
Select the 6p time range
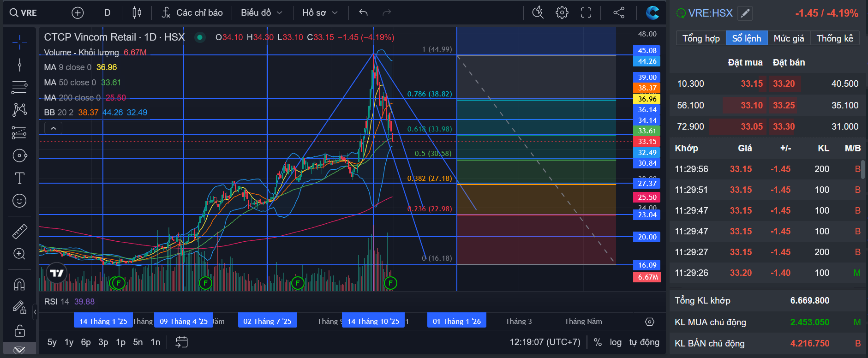[86, 342]
